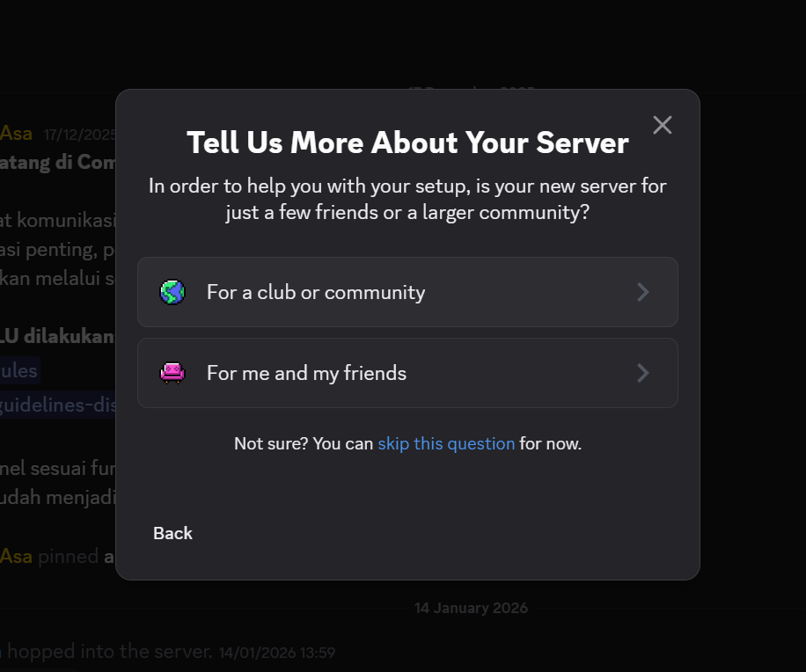Open the Asa username beside 17/12/2025
The height and width of the screenshot is (672, 806).
pyautogui.click(x=16, y=134)
